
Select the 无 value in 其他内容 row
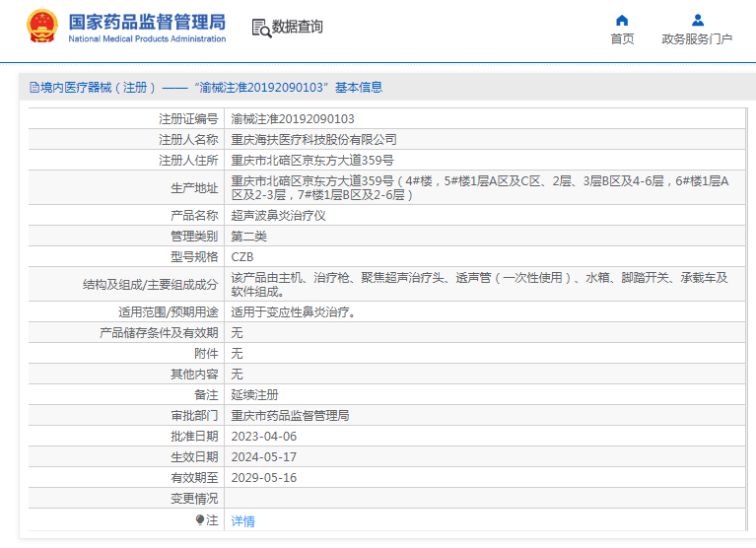pyautogui.click(x=237, y=374)
